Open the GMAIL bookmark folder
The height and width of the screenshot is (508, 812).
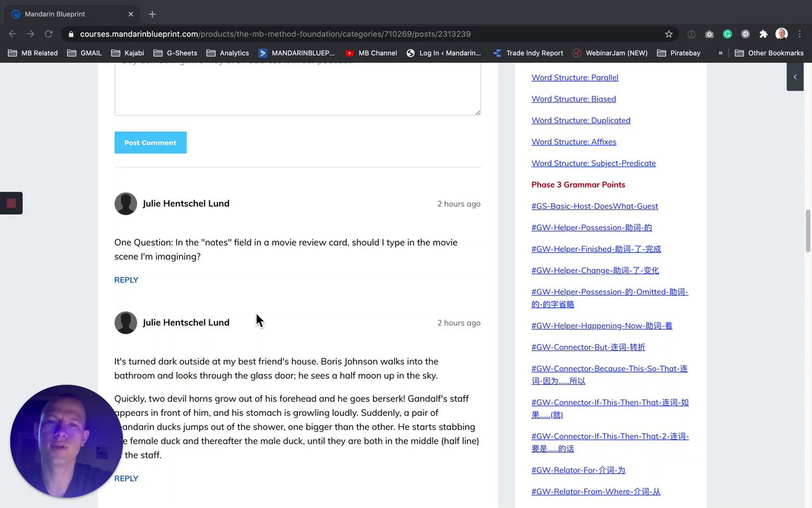84,53
